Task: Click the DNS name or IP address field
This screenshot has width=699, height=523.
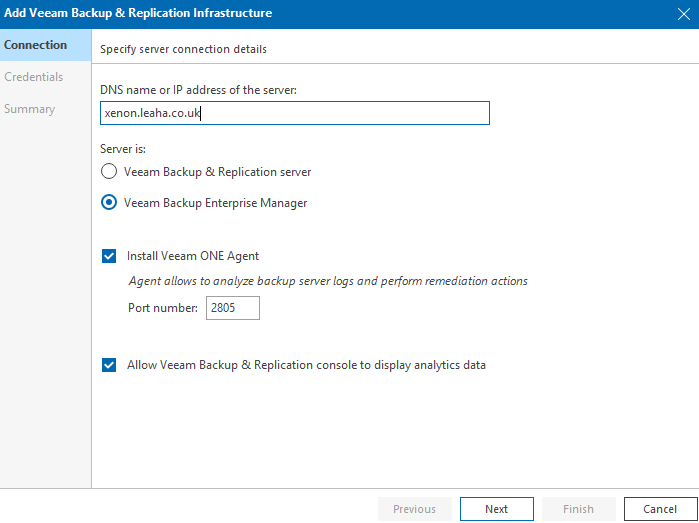Action: coord(295,113)
